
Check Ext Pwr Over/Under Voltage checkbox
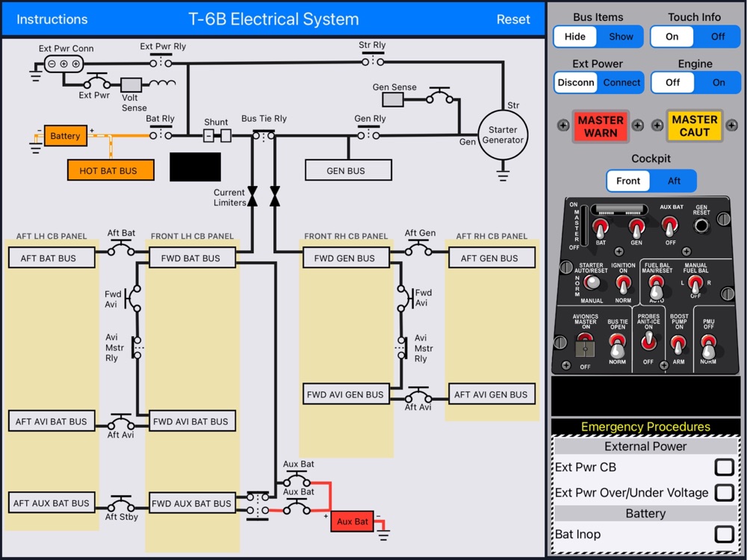(724, 492)
